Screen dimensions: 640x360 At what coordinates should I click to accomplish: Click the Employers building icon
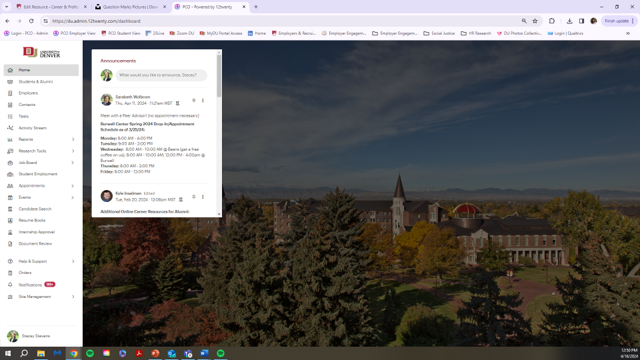(x=10, y=93)
